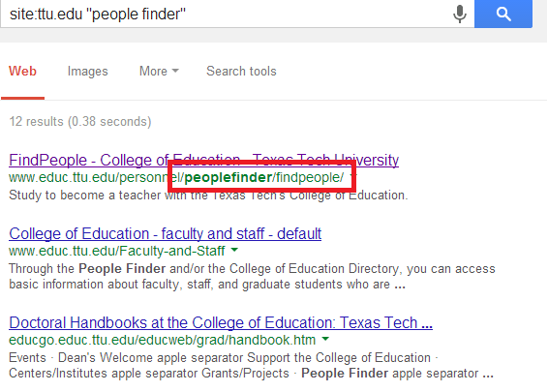Open the Doctoral Handbooks result link
This screenshot has width=548, height=392.
pyautogui.click(x=221, y=323)
